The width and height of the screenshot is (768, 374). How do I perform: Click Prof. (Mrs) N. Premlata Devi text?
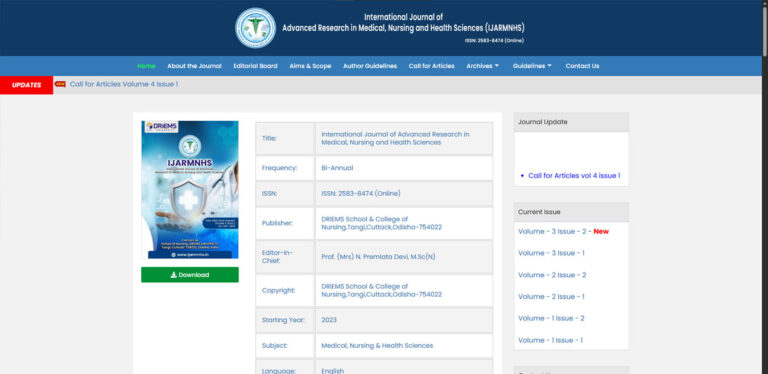378,257
